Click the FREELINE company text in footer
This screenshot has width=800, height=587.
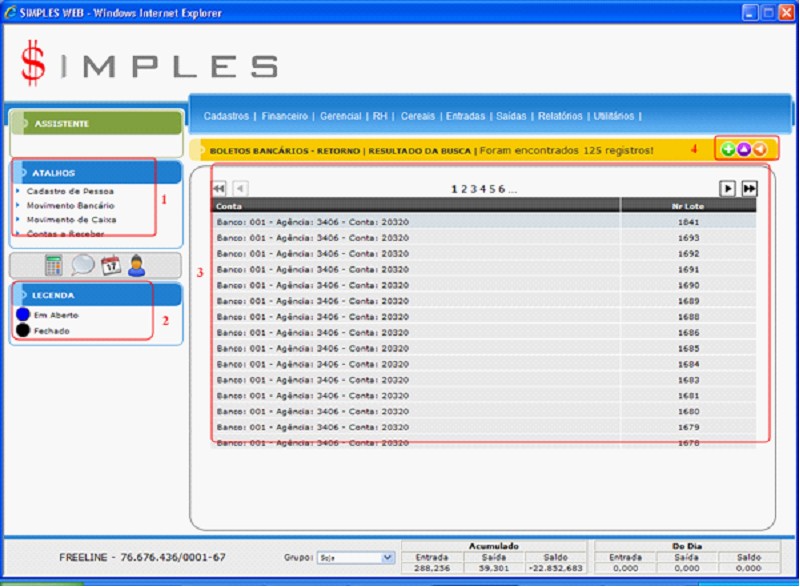coord(142,557)
